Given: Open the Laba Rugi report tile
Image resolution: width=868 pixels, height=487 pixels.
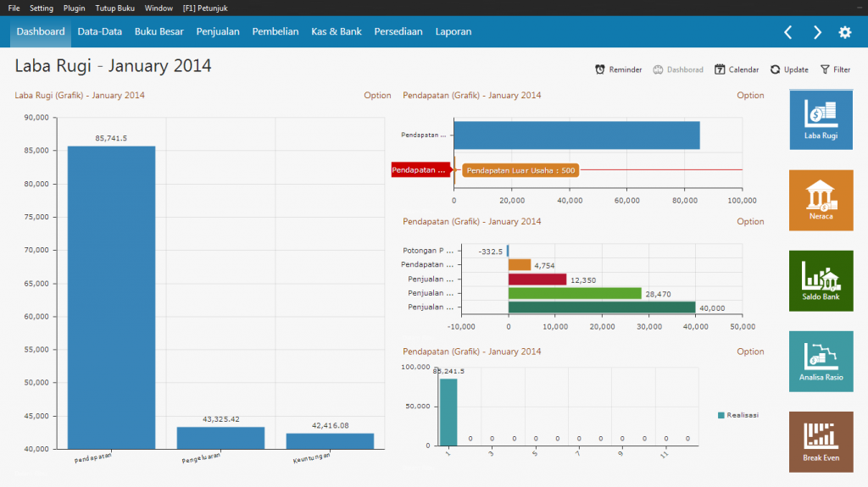Looking at the screenshot, I should [821, 119].
